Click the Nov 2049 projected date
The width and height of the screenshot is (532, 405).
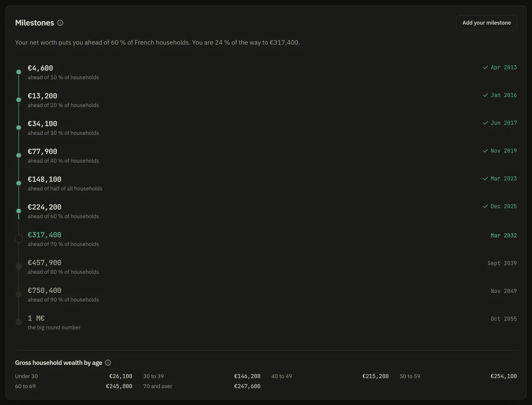[503, 291]
